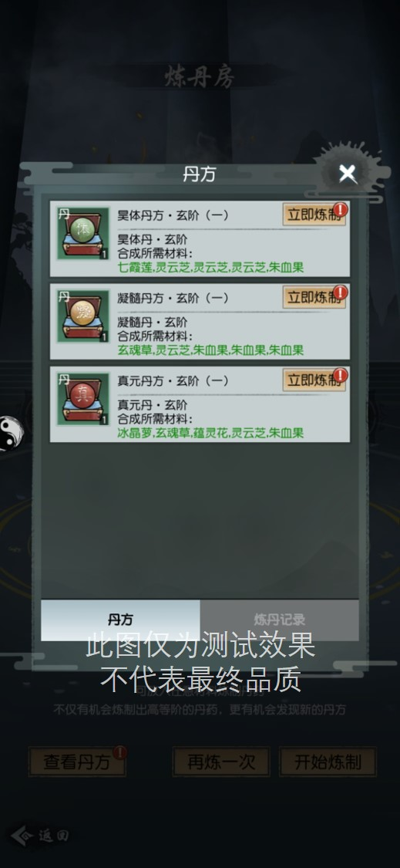Craft 真元丹 with 立即炼制 button

(314, 381)
